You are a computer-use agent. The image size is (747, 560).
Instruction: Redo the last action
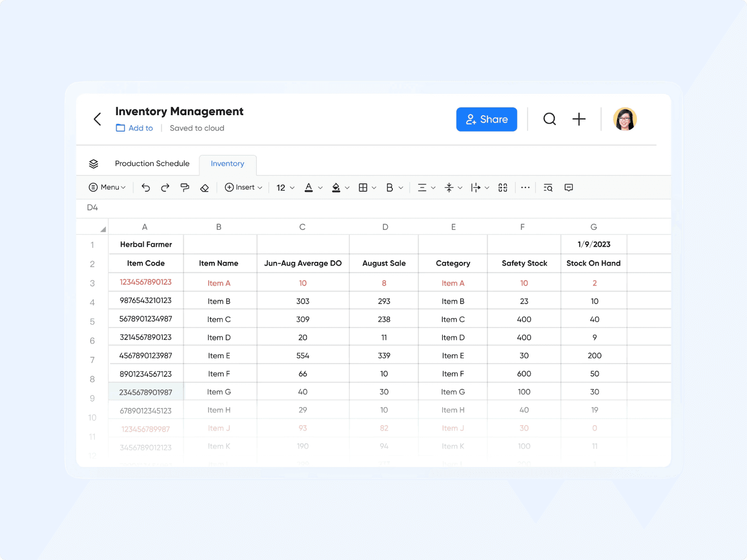[165, 188]
